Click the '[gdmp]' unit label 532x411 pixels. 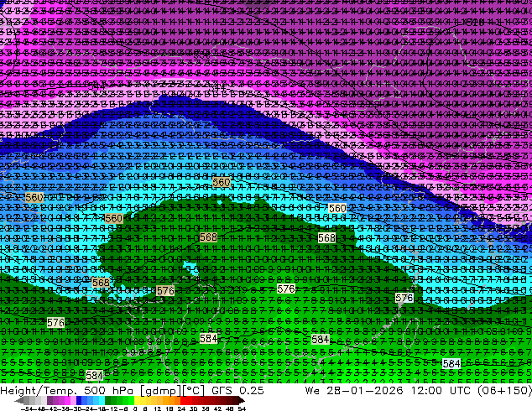(161, 391)
